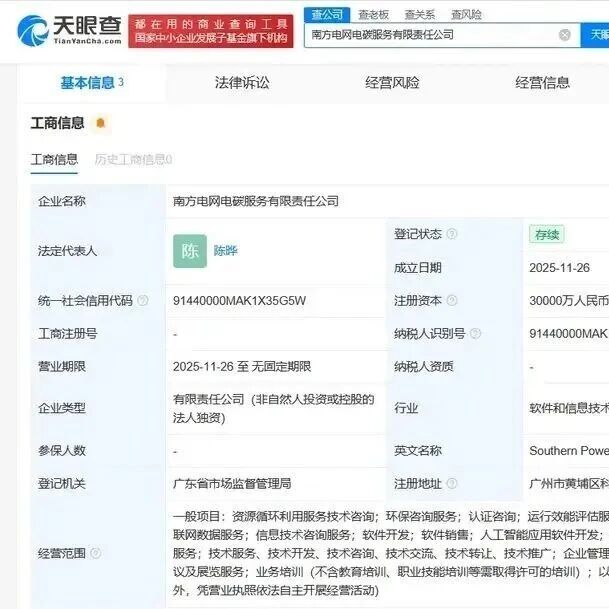Click the credit code 91440000MAK1X35G5W
Screen dimensions: 609x609
239,301
